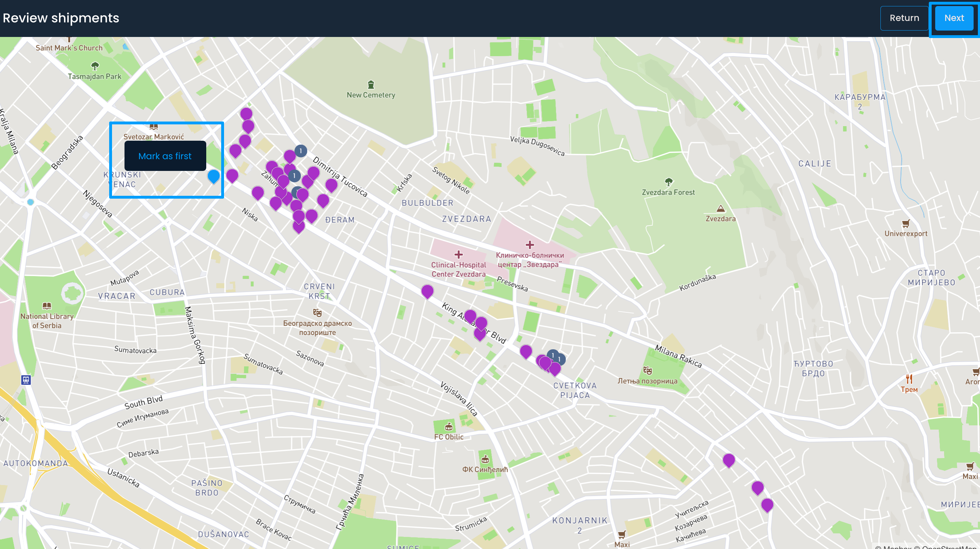Click the Univerexport shopping cart icon

[x=905, y=224]
